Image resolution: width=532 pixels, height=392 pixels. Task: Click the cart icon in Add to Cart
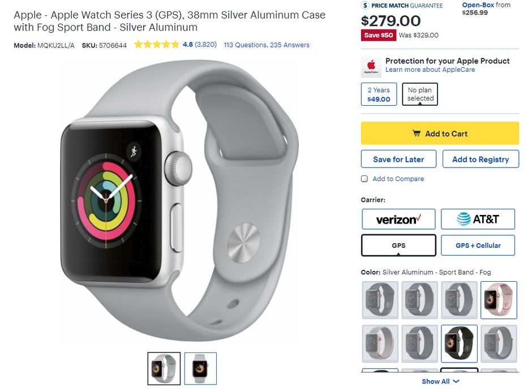417,133
